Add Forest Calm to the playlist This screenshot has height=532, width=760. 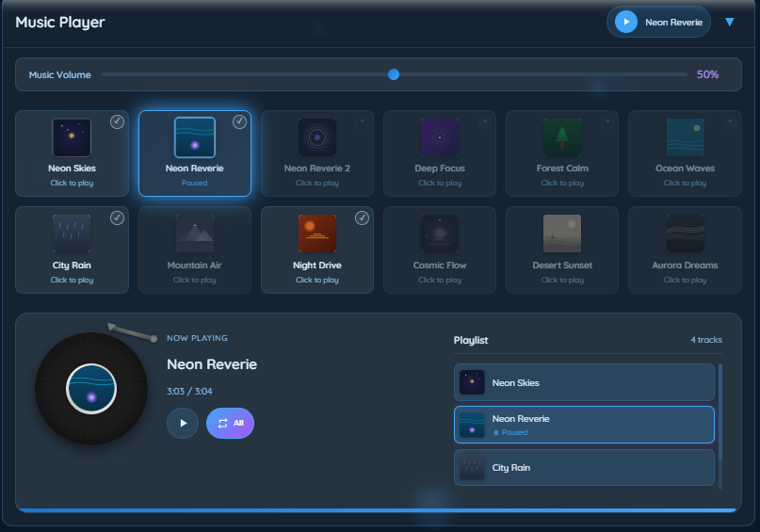click(x=607, y=121)
